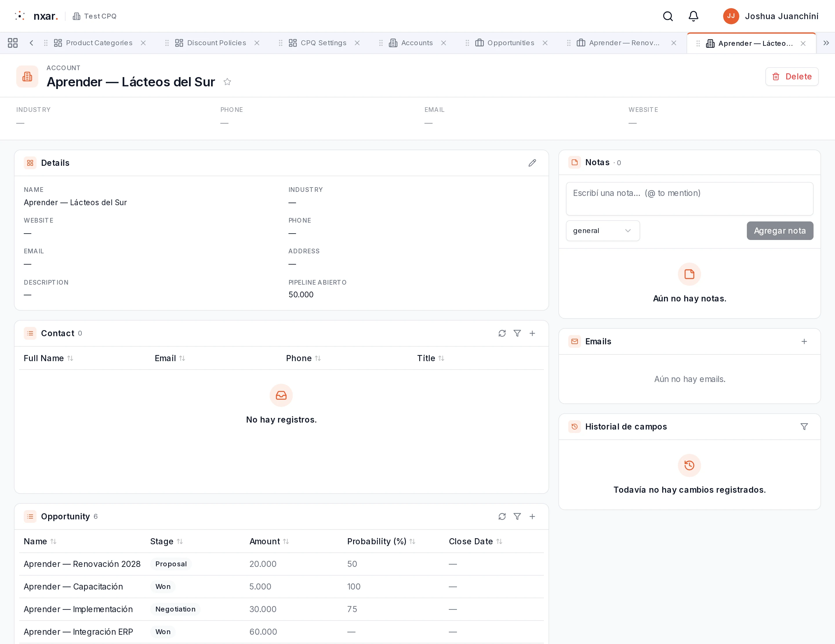Click the nxar logo
The width and height of the screenshot is (835, 644).
pyautogui.click(x=36, y=16)
